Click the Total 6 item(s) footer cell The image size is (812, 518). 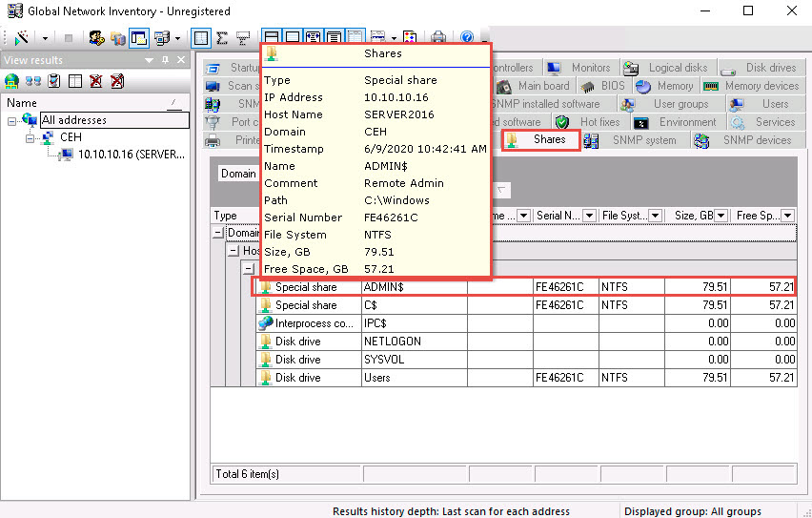pyautogui.click(x=286, y=474)
